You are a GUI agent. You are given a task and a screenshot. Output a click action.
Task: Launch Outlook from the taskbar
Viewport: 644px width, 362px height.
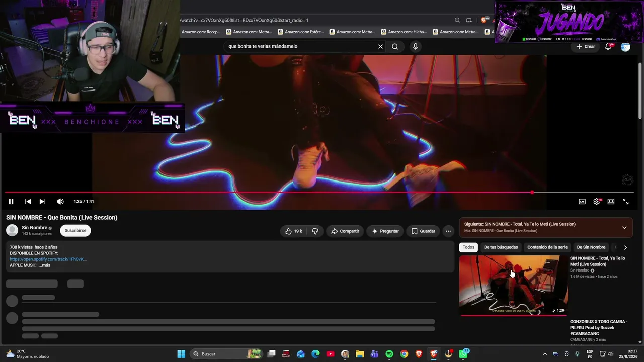301,354
